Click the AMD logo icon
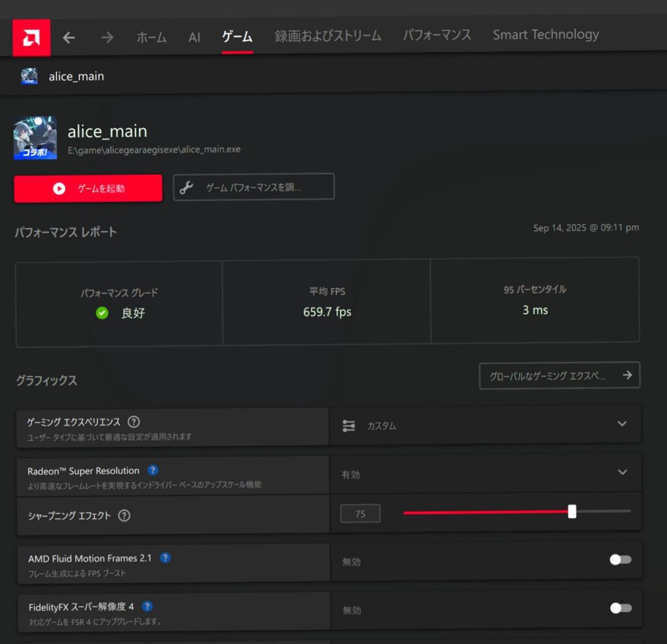The image size is (667, 644). coord(31,38)
